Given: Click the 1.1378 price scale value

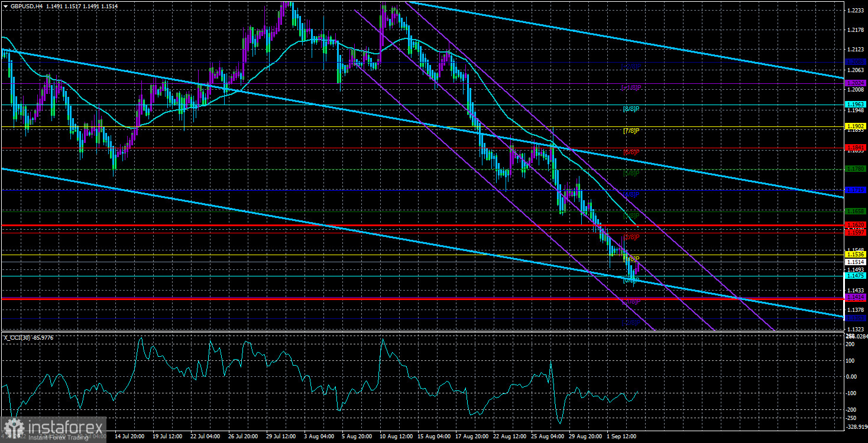Looking at the screenshot, I should (855, 310).
